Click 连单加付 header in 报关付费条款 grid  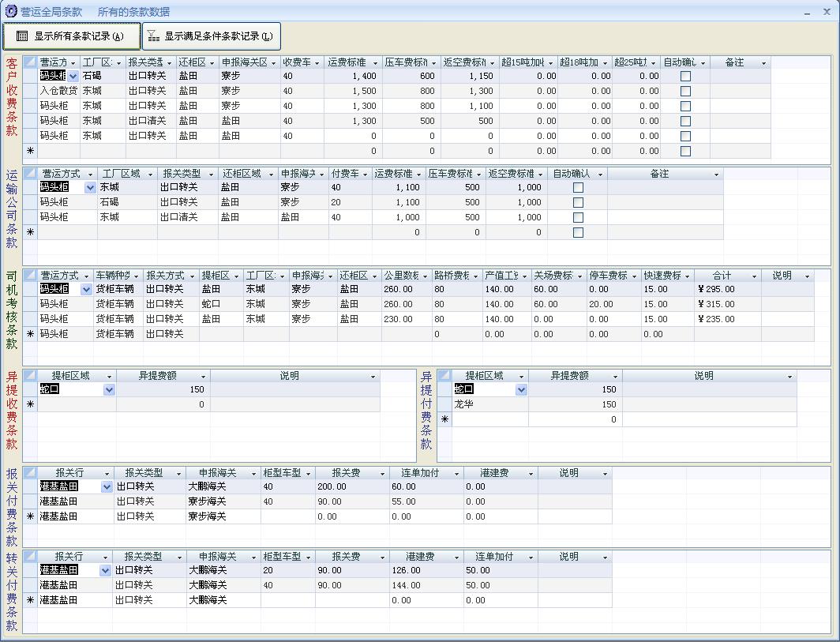tap(426, 473)
